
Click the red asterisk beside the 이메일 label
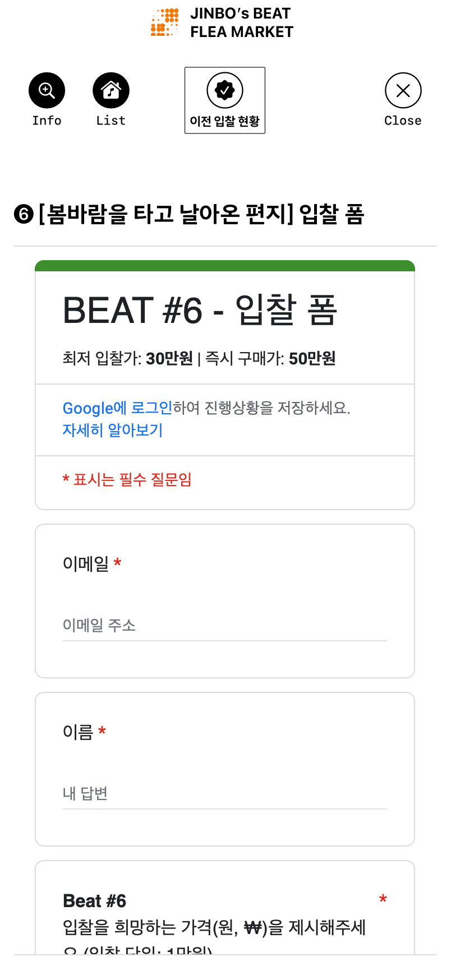[117, 563]
